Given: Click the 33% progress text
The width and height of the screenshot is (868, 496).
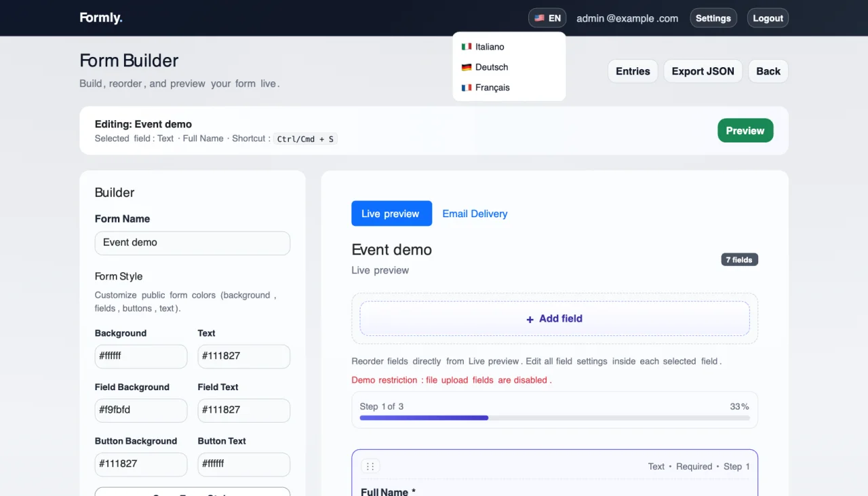Looking at the screenshot, I should click(x=739, y=406).
